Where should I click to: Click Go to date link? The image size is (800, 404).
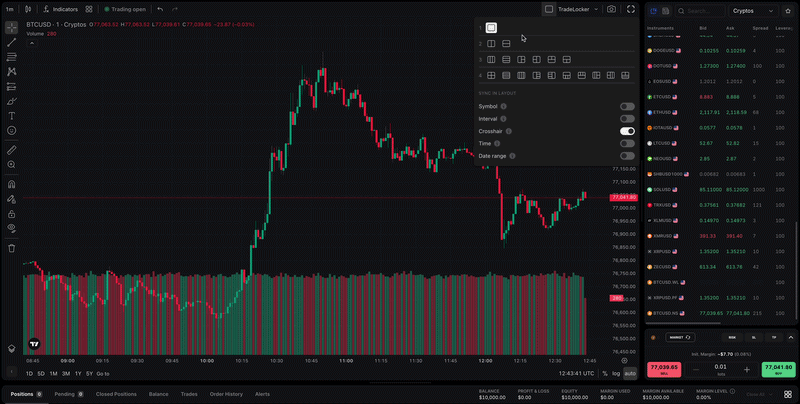coord(103,374)
